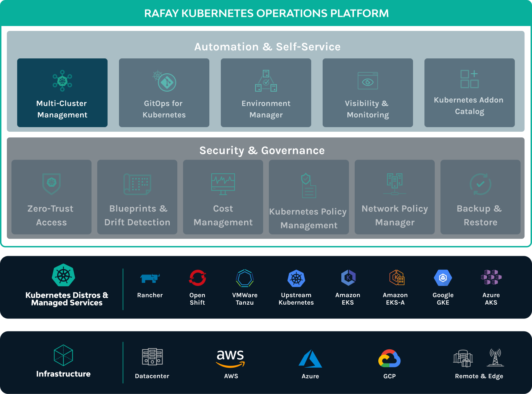The image size is (532, 394).
Task: Click the Visibility & Monitoring eye icon
Action: 368,81
